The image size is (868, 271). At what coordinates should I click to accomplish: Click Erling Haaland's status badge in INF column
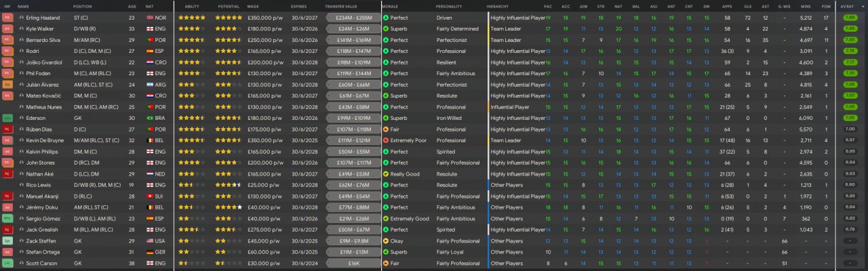7,18
